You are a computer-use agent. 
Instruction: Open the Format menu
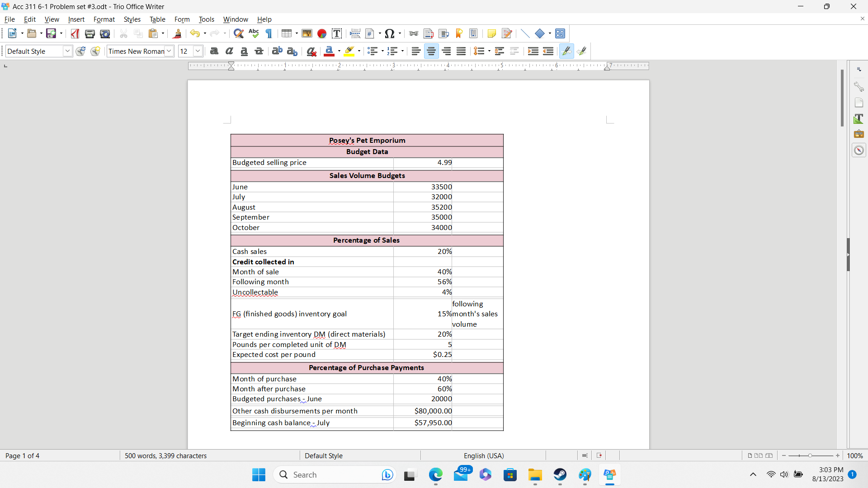click(104, 19)
